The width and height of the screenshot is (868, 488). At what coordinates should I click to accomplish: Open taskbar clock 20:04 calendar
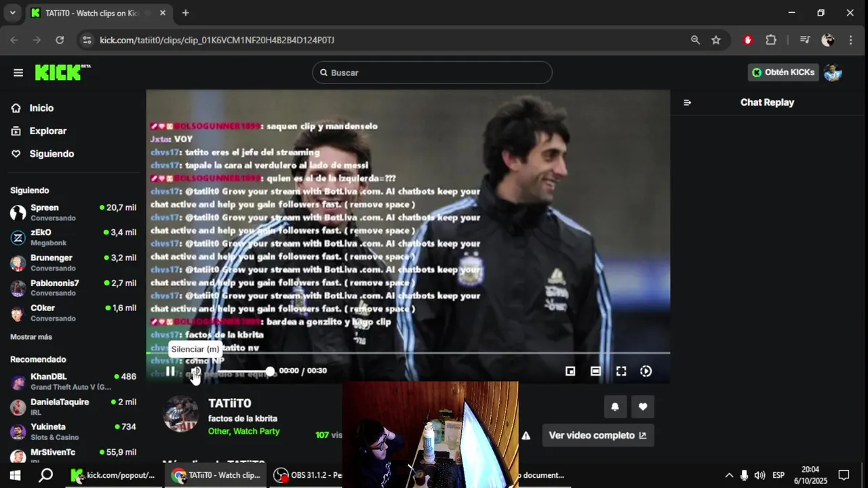[x=810, y=475]
